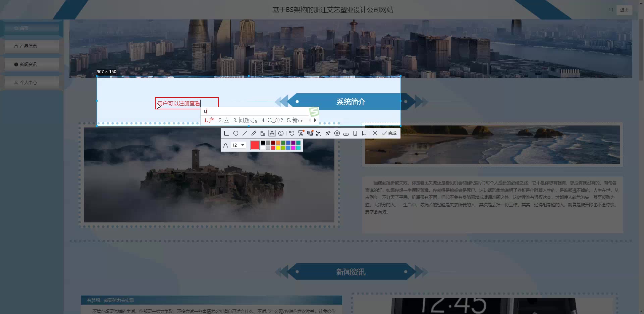Image resolution: width=644 pixels, height=314 pixels.
Task: Pick the magenta color swatch
Action: [293, 148]
